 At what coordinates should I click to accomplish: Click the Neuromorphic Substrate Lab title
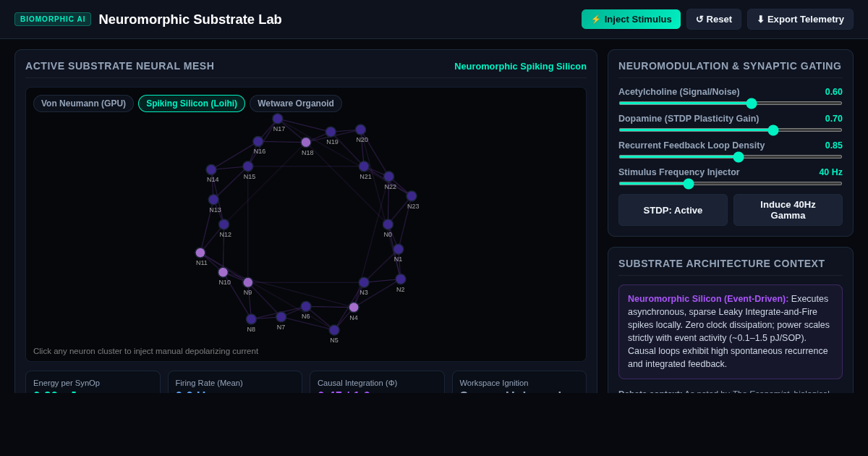(190, 20)
